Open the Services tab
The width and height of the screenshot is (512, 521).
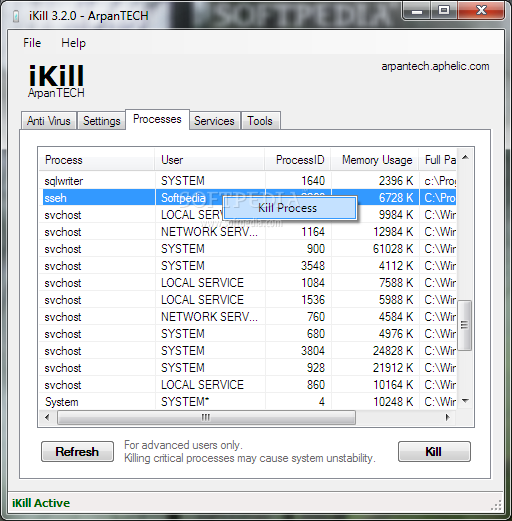pyautogui.click(x=214, y=121)
